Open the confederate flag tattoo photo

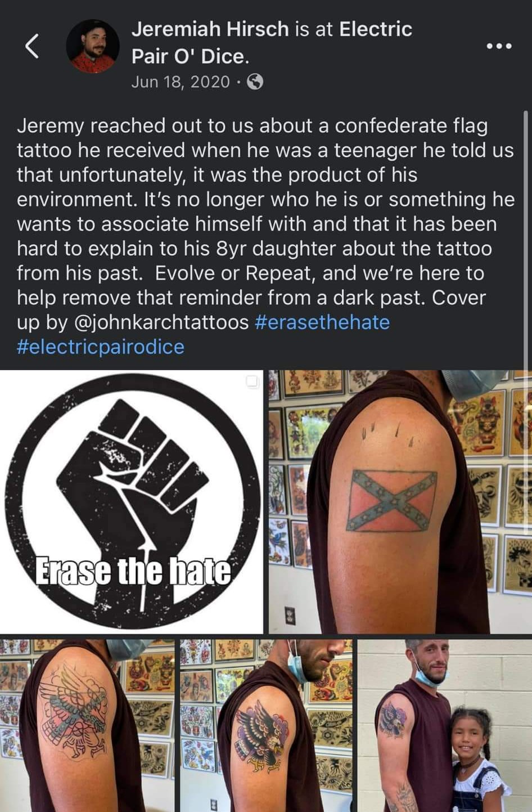(x=400, y=501)
